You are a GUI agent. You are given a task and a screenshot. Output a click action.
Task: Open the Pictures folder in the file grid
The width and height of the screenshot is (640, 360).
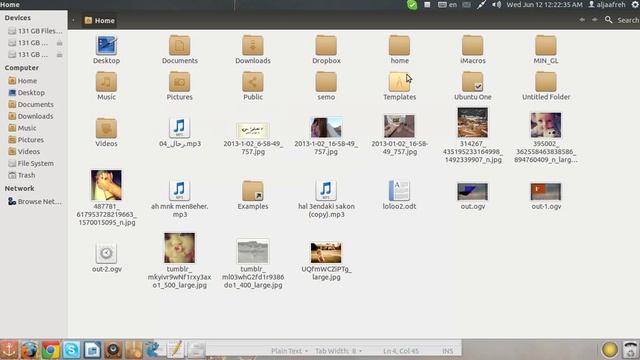(180, 82)
